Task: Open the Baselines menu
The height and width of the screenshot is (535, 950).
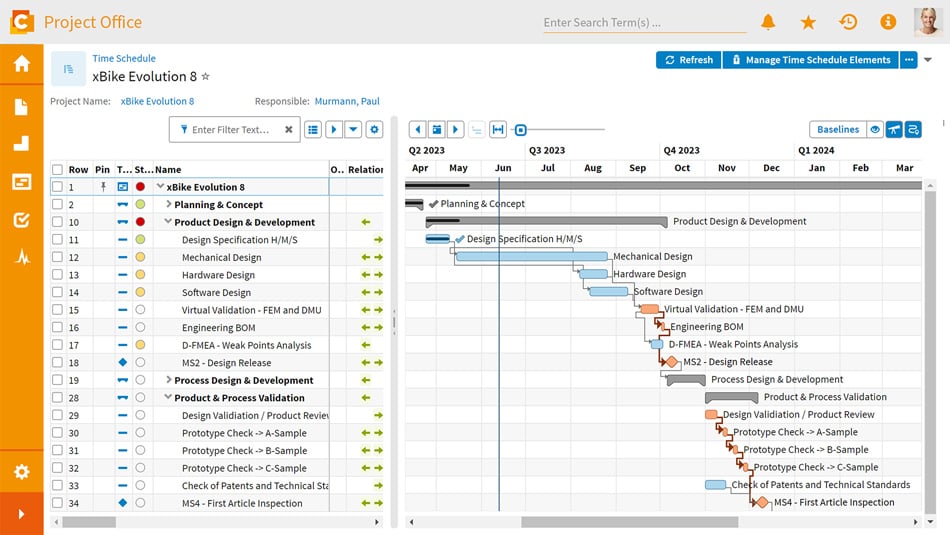Action: point(837,130)
